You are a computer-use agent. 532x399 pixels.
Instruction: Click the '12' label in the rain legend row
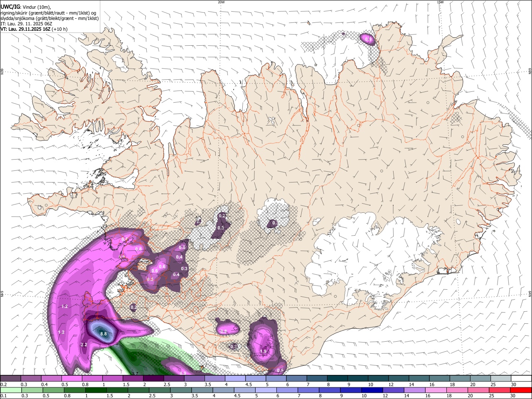(x=386, y=396)
